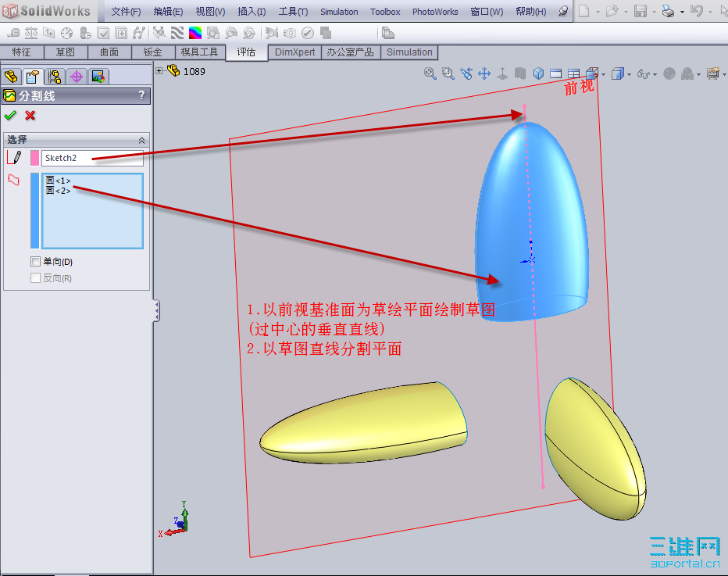Image resolution: width=728 pixels, height=576 pixels.
Task: Click the Measure tool icon
Action: (x=13, y=33)
